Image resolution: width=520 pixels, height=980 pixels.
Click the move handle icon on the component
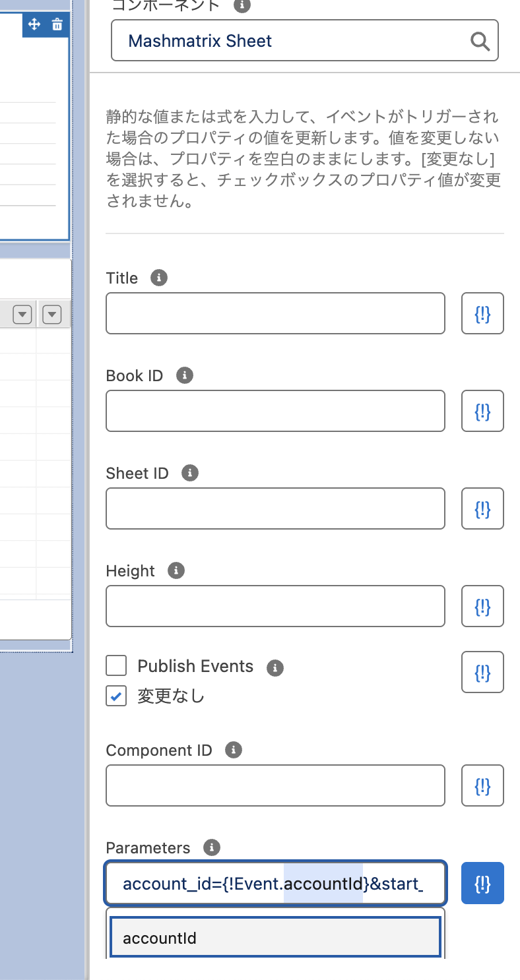click(x=35, y=25)
